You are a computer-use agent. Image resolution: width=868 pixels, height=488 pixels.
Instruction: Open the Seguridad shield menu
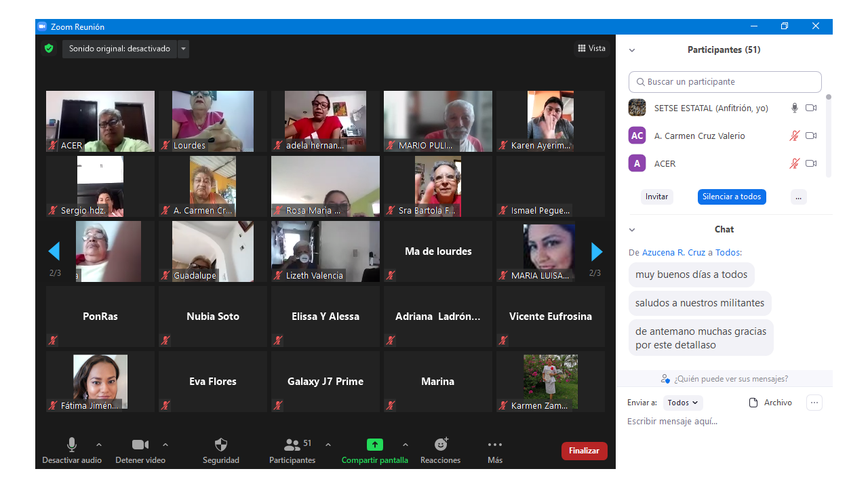[221, 451]
